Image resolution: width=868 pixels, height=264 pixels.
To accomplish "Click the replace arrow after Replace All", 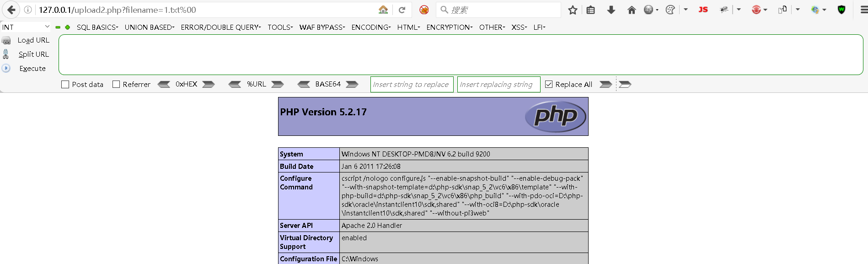I will coord(605,84).
